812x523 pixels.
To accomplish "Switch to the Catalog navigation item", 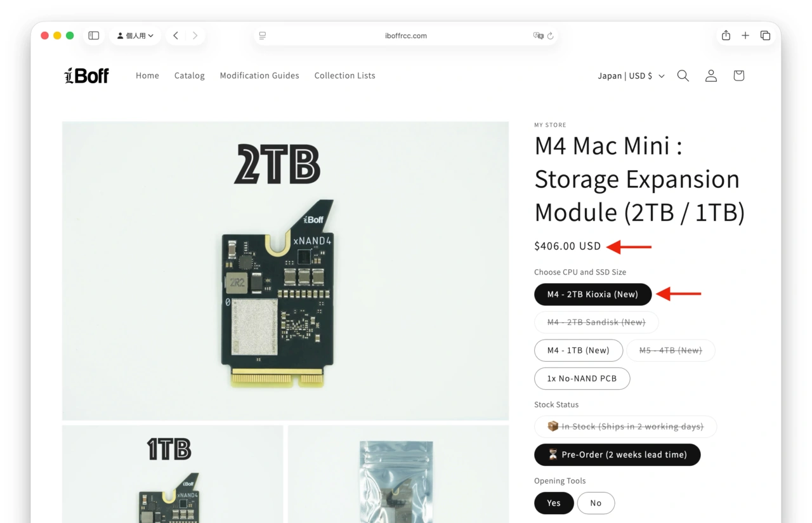I will coord(189,76).
